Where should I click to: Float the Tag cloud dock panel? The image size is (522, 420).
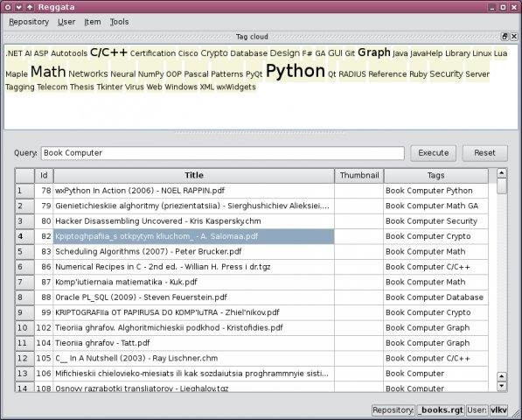click(x=505, y=36)
